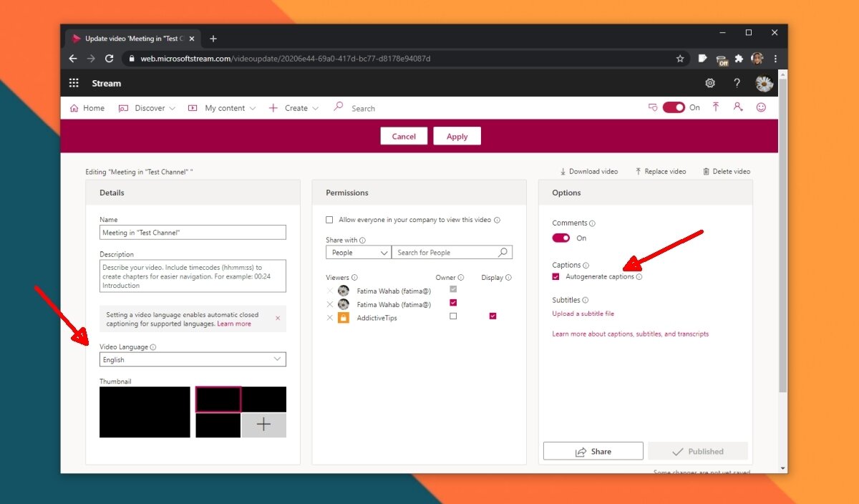Download the video with the download icon
The image size is (859, 504).
pos(589,171)
